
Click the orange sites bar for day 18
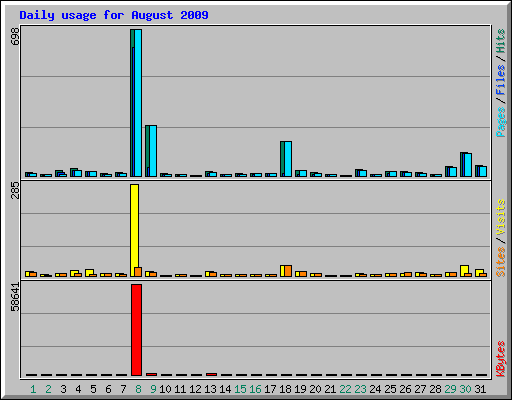[288, 271]
